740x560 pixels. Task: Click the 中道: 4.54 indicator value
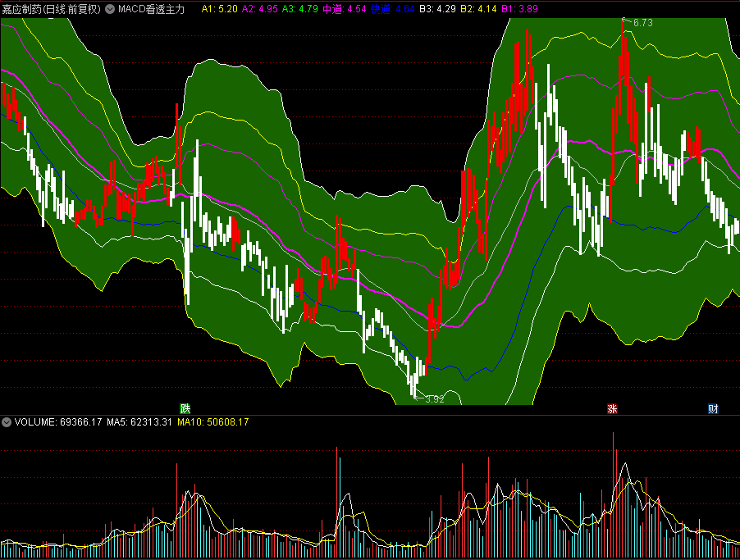(344, 9)
